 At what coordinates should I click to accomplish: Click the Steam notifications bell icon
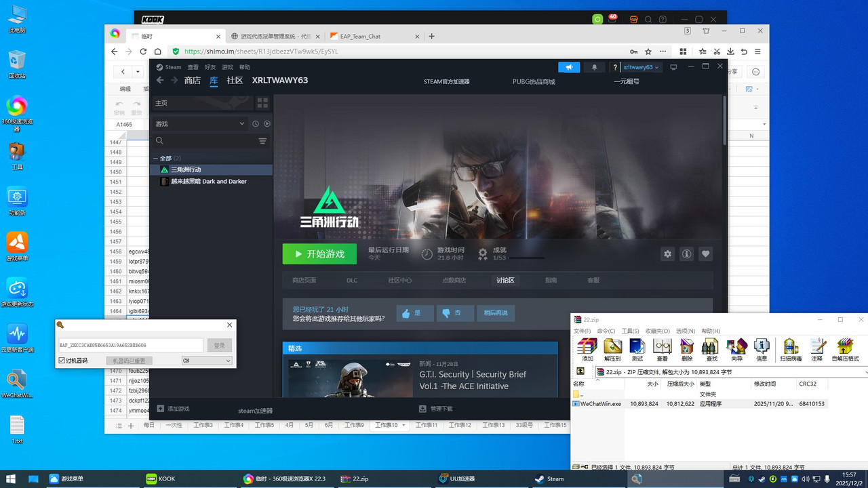595,67
